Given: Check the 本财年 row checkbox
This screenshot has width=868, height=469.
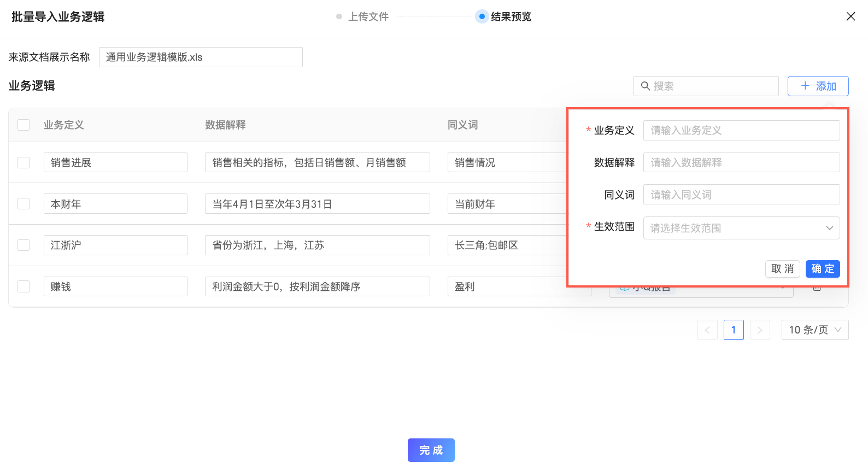Looking at the screenshot, I should click(24, 203).
